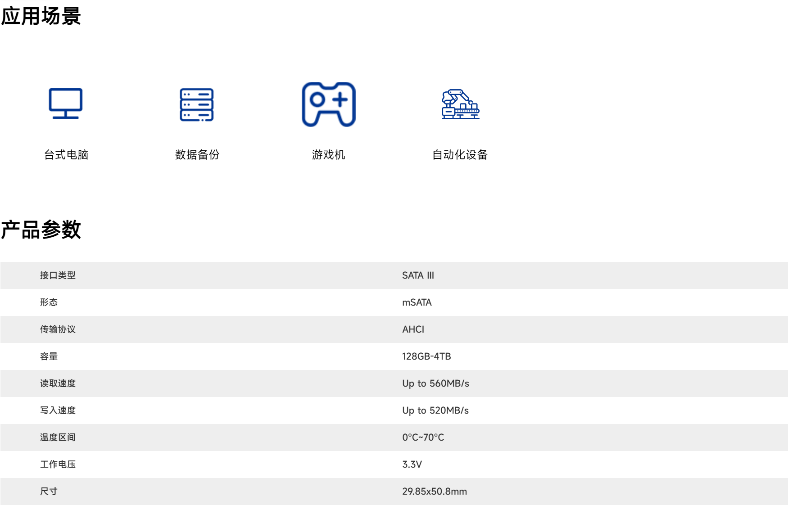Screen dimensions: 788x532
Task: Click the game controller icon
Action: coord(328,104)
